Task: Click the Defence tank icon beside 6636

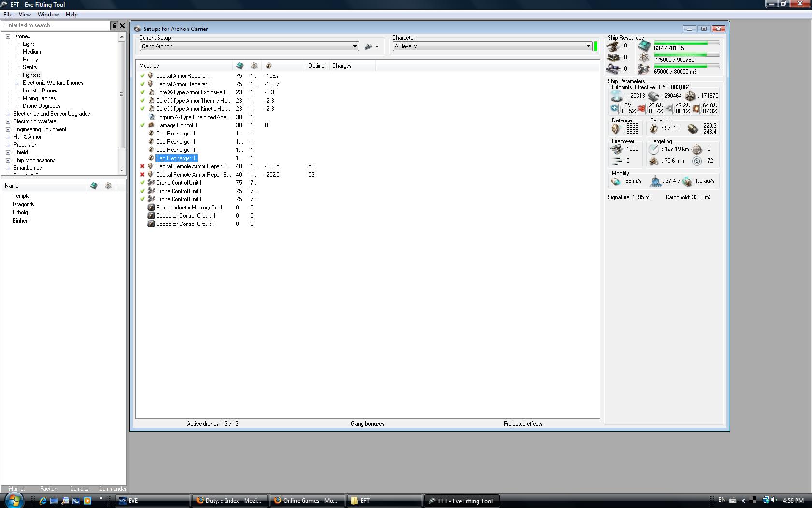Action: coord(616,129)
